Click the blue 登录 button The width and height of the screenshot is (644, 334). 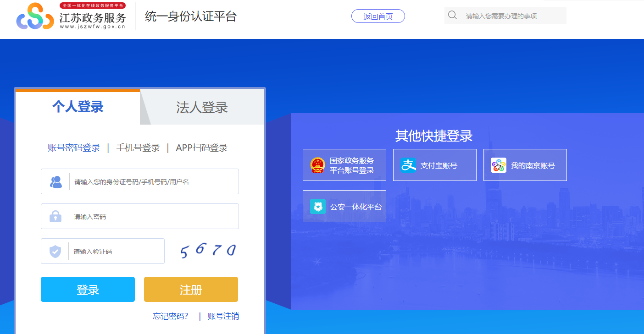tap(88, 289)
